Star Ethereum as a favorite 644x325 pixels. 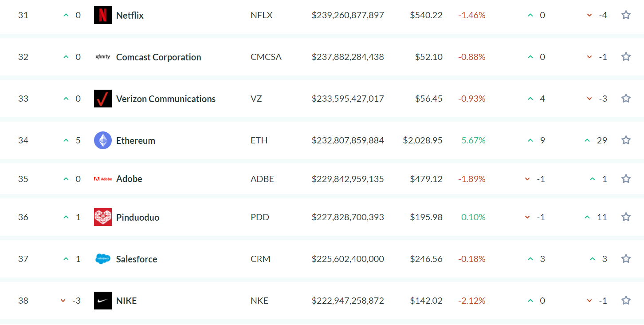(626, 140)
